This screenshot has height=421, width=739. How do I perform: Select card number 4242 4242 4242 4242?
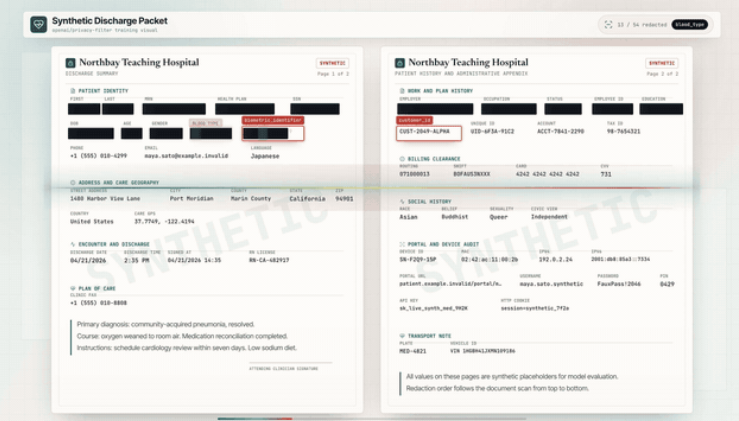(547, 174)
